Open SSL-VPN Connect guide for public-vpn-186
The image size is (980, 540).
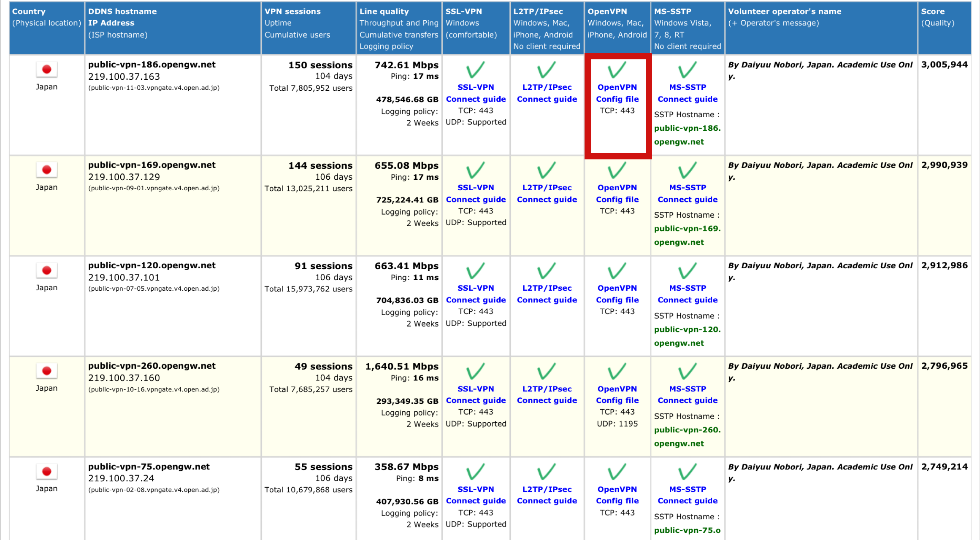(476, 93)
